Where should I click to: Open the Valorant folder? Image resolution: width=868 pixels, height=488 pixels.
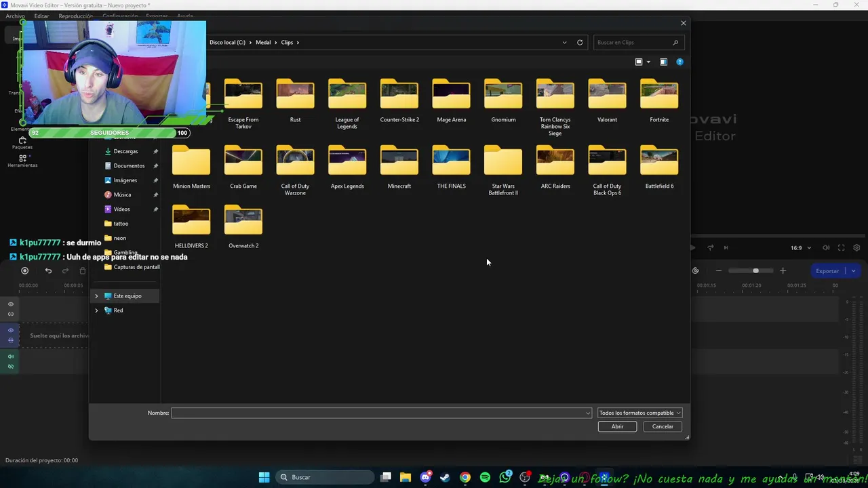(607, 101)
